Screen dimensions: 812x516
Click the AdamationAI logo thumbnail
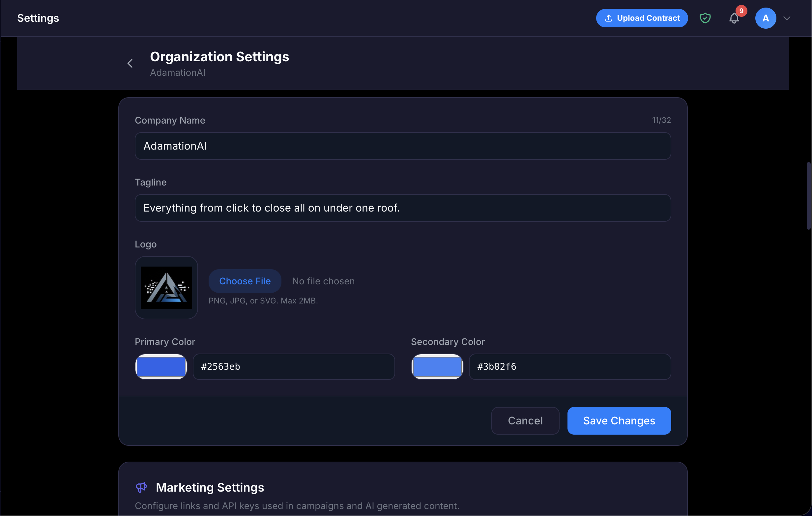coord(166,288)
